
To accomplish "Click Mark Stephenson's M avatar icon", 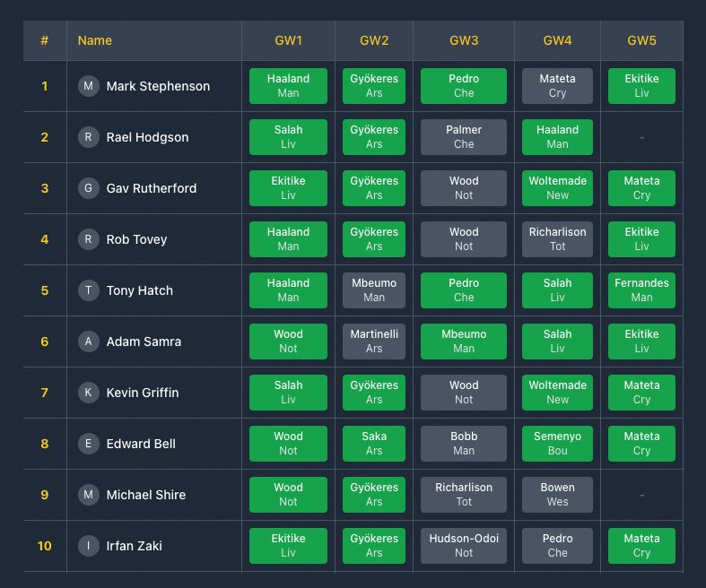I will (88, 86).
